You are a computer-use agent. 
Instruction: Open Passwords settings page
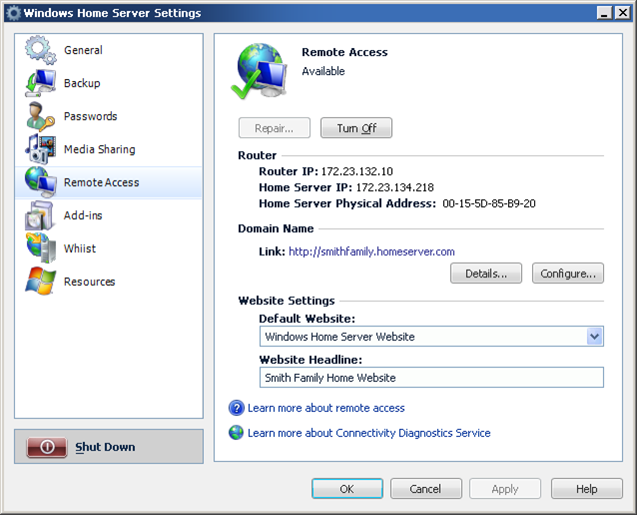(x=108, y=116)
